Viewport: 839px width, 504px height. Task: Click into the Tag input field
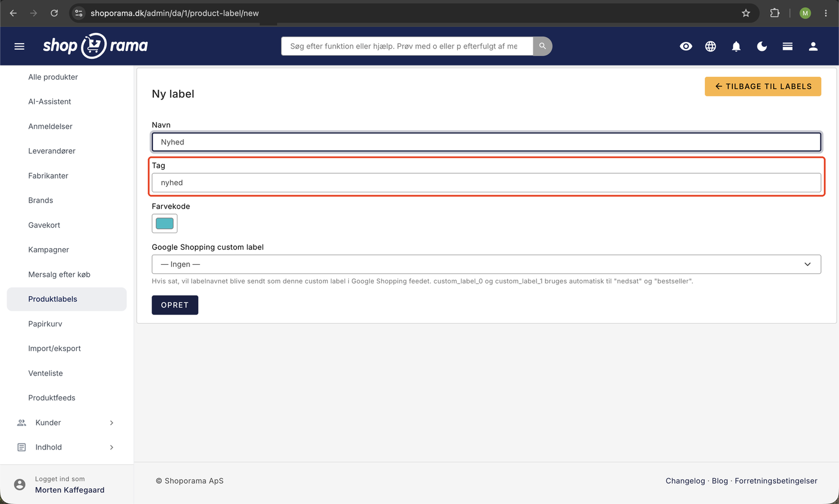pyautogui.click(x=486, y=183)
